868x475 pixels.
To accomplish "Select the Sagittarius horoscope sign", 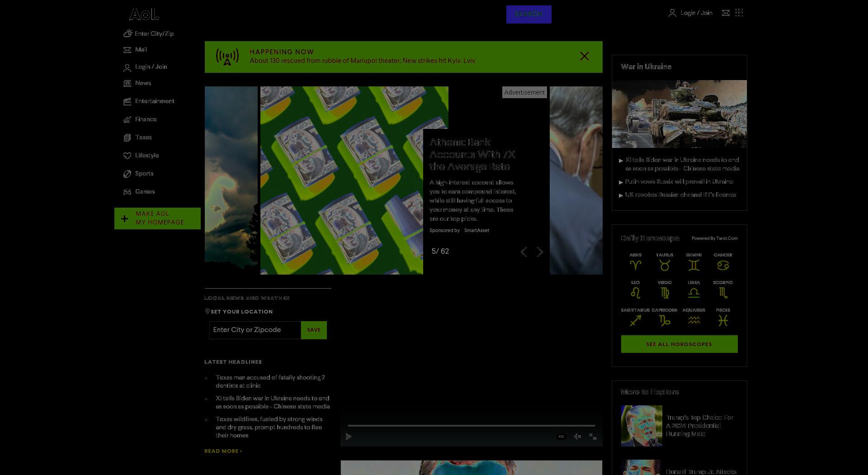I will 635,317.
